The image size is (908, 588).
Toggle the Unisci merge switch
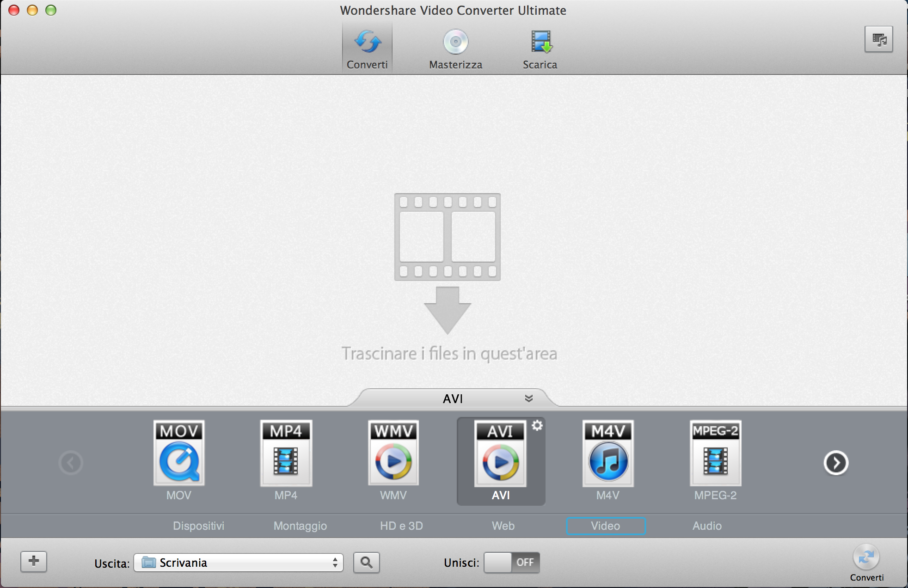click(511, 563)
